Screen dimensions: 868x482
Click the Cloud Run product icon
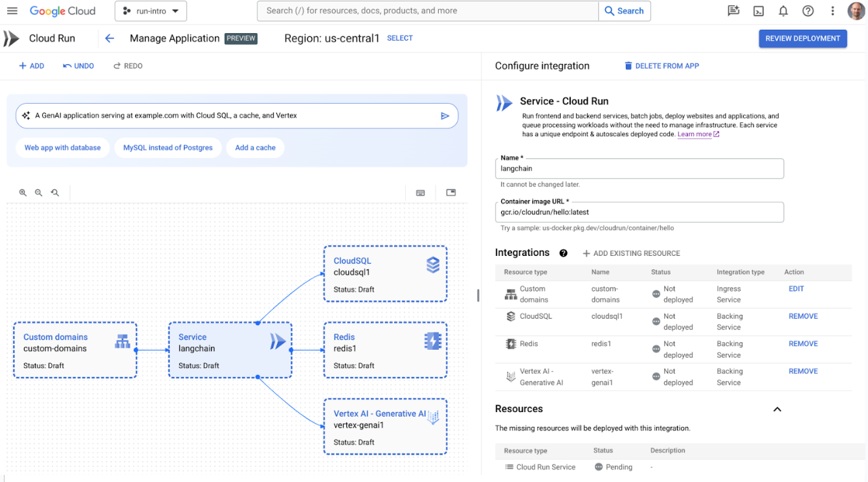click(x=11, y=38)
